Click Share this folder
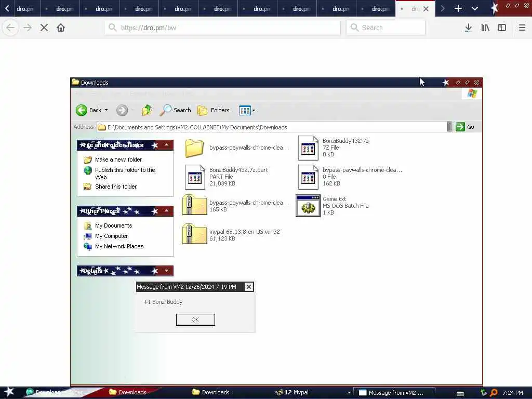This screenshot has width=532, height=399. click(116, 187)
